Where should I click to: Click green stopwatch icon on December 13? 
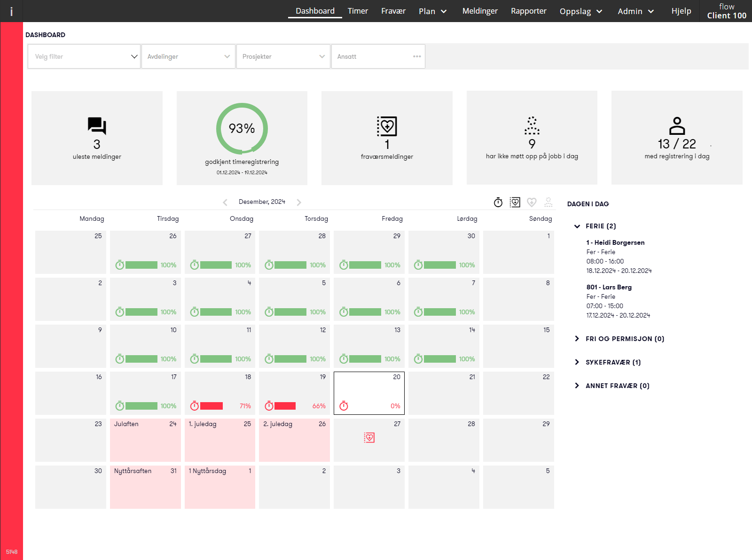coord(344,359)
